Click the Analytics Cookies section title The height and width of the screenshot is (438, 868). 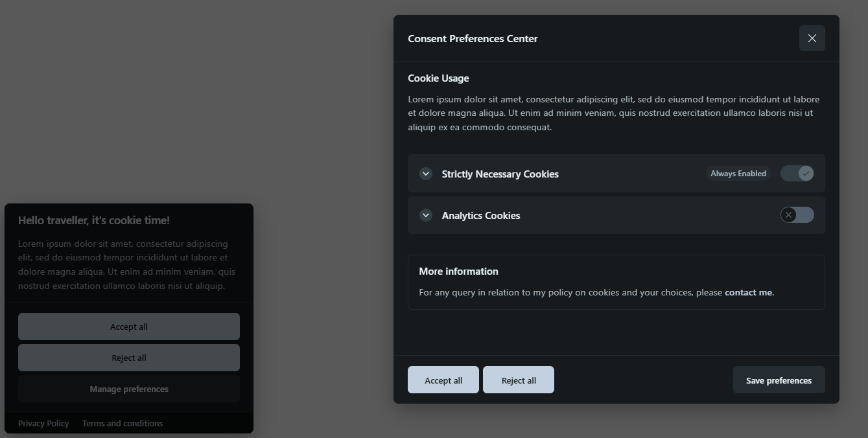[480, 216]
